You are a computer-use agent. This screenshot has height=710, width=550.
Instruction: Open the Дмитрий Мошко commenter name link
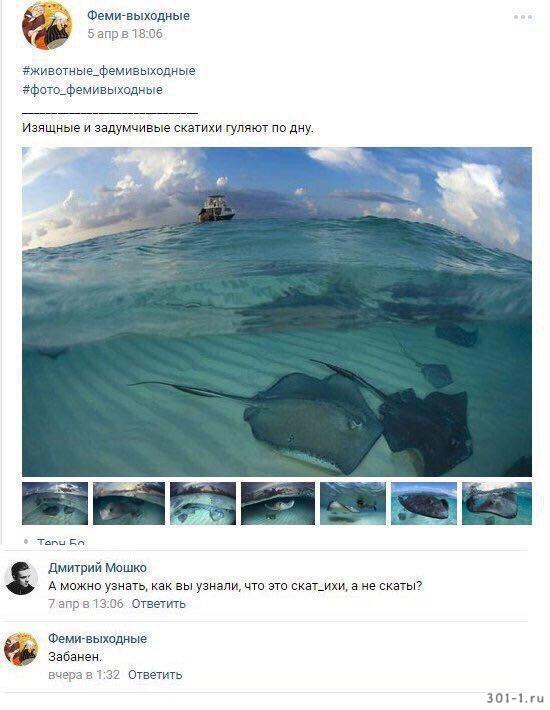pos(97,568)
